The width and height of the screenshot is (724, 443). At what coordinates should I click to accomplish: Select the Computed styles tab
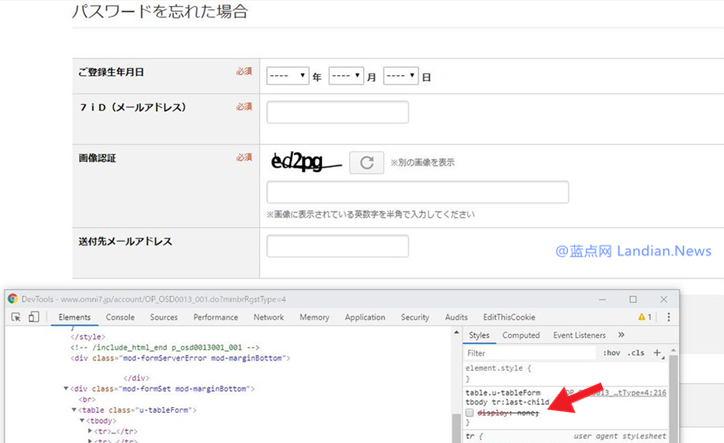[x=521, y=335]
